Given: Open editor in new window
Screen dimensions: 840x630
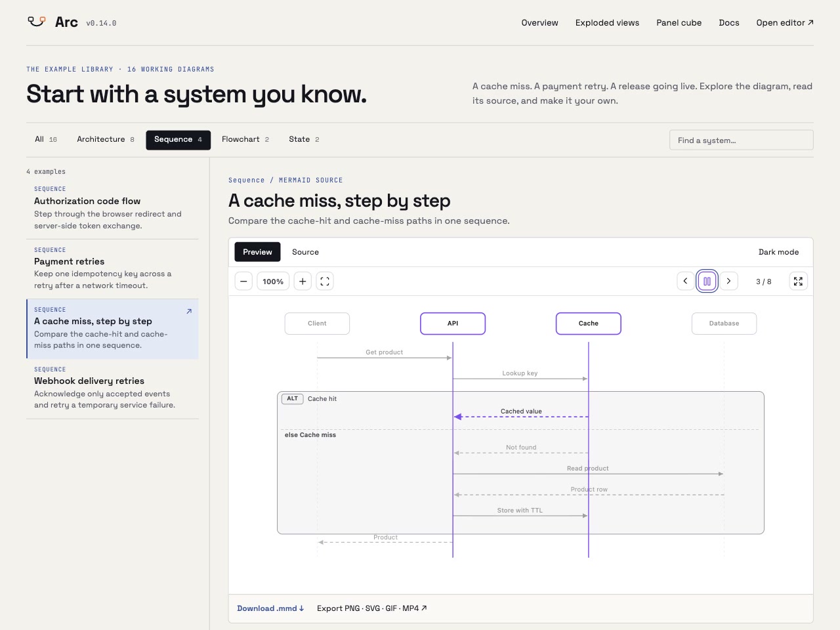Looking at the screenshot, I should tap(785, 22).
